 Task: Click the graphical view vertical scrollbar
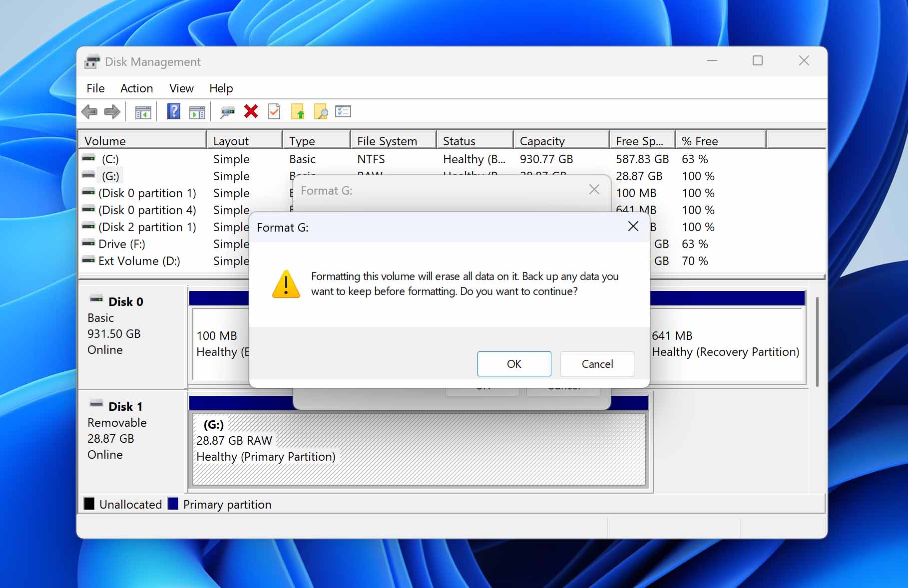click(817, 342)
